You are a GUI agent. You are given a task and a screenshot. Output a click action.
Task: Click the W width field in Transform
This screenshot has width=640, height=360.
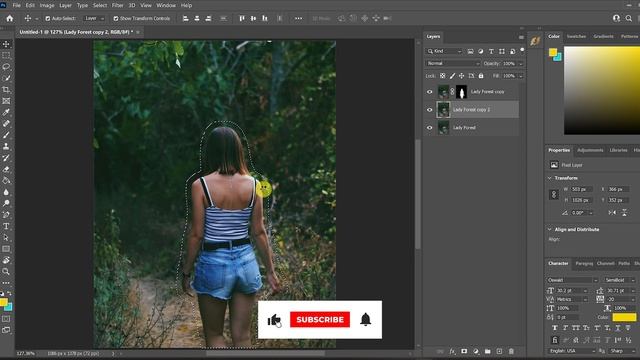[581, 189]
